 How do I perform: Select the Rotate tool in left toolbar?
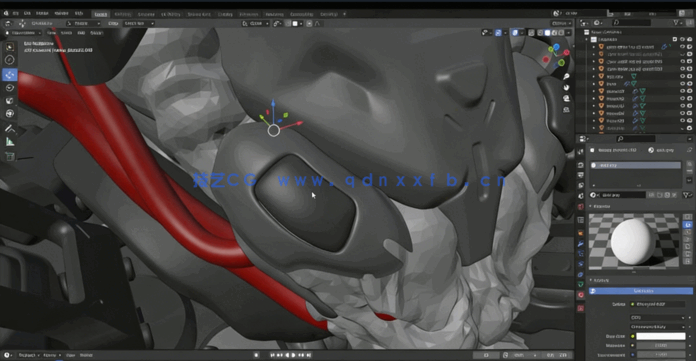pyautogui.click(x=10, y=87)
